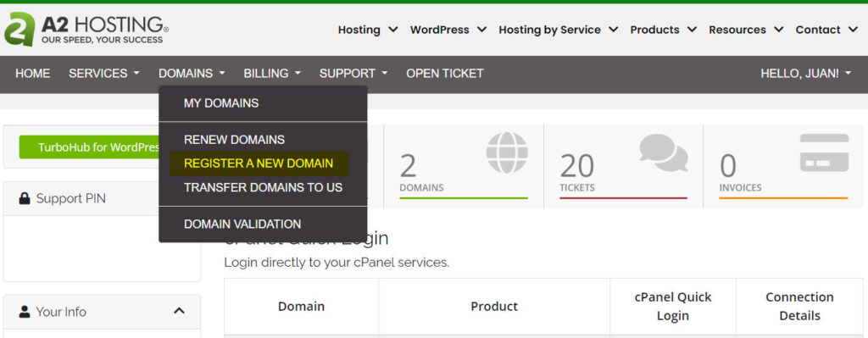
Task: Open the Billing navigation dropdown
Action: (272, 74)
